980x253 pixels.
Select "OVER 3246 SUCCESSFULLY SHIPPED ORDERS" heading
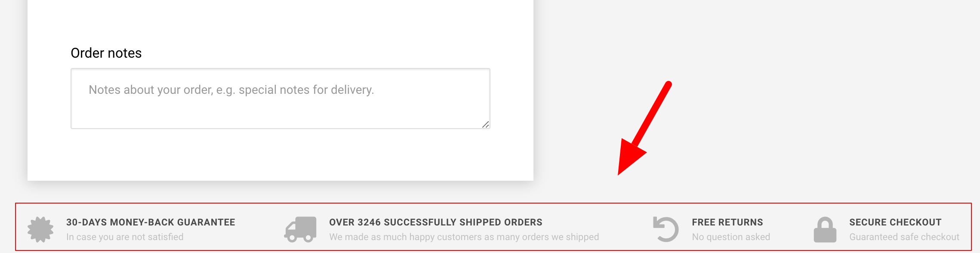click(436, 222)
